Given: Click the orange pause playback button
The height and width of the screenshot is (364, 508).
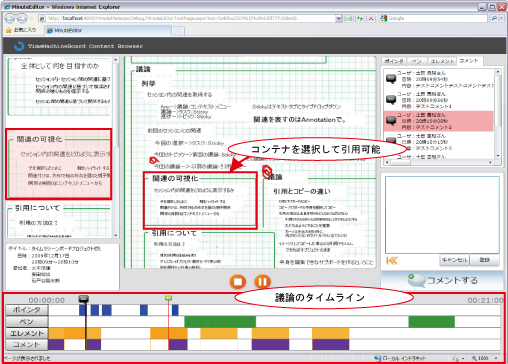Looking at the screenshot, I should [x=262, y=282].
